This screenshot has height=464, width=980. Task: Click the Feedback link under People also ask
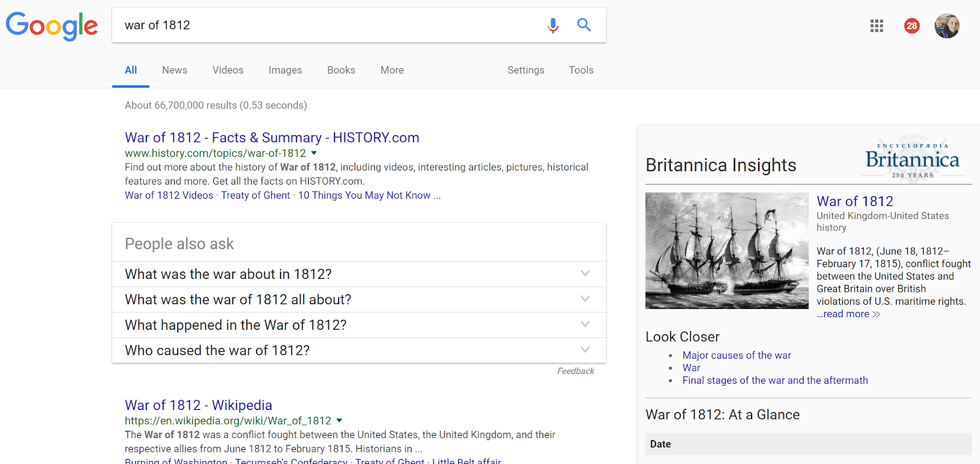coord(576,371)
